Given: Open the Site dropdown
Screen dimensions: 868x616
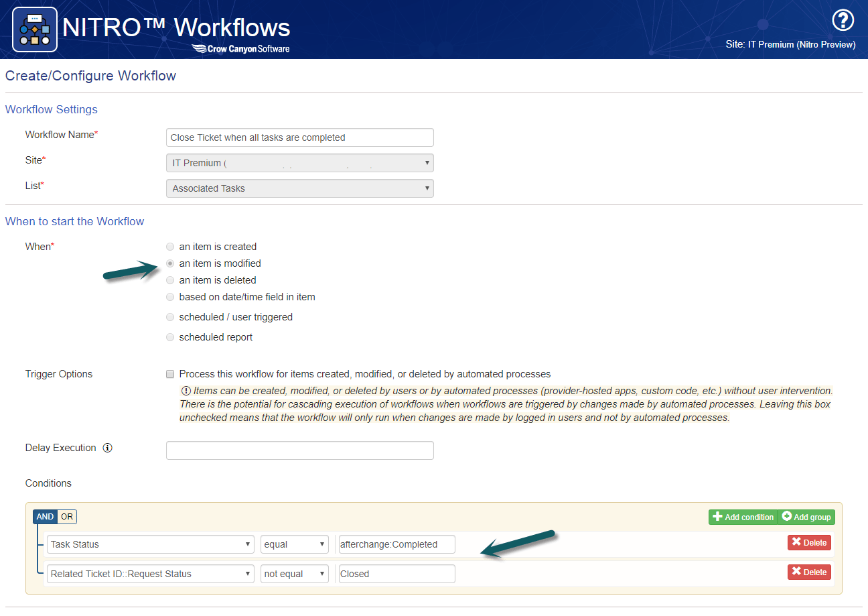Looking at the screenshot, I should point(299,163).
